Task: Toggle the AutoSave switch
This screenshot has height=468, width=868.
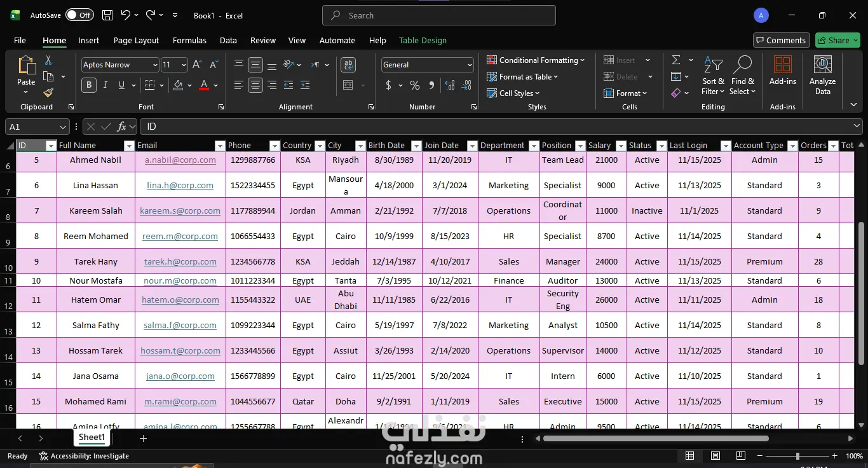Action: point(79,15)
